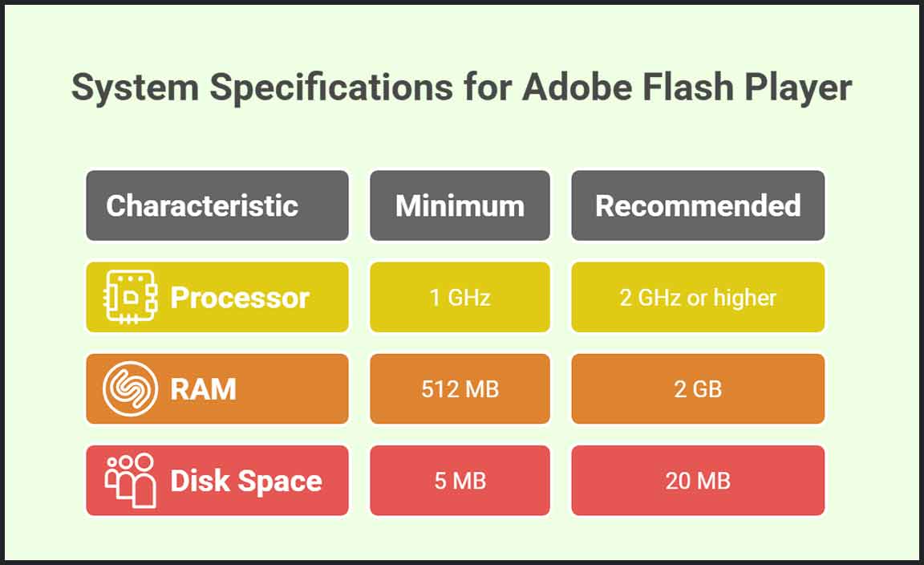Select the 5 MB minimum disk cell

point(460,481)
